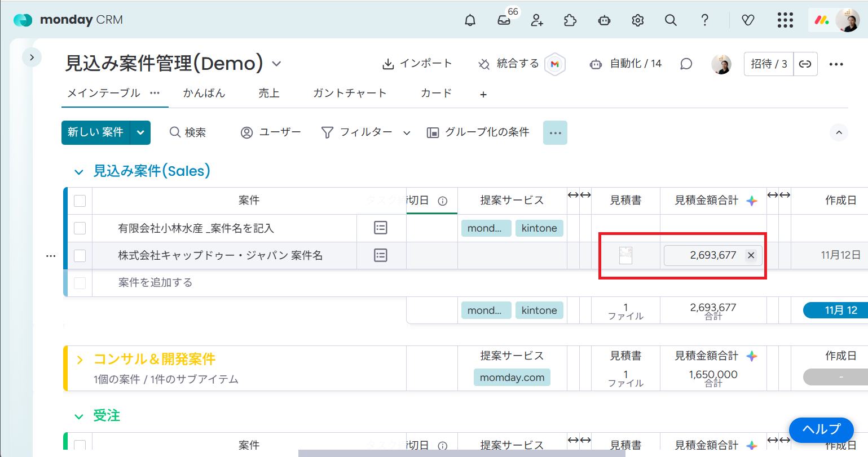The height and width of the screenshot is (457, 868).
Task: Collapse the 見込み案件(Sales) group
Action: click(x=79, y=171)
